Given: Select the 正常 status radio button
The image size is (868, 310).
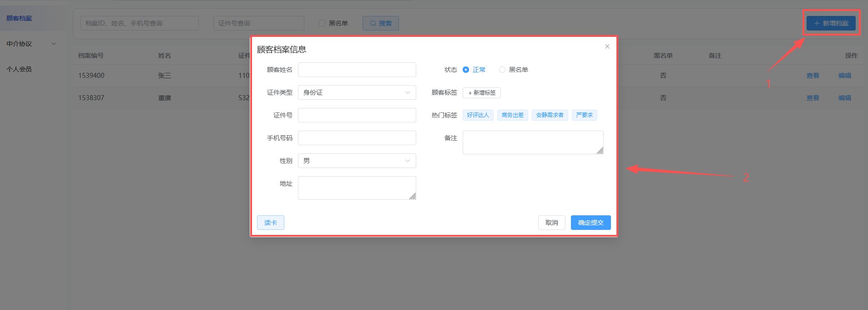Looking at the screenshot, I should coord(466,70).
